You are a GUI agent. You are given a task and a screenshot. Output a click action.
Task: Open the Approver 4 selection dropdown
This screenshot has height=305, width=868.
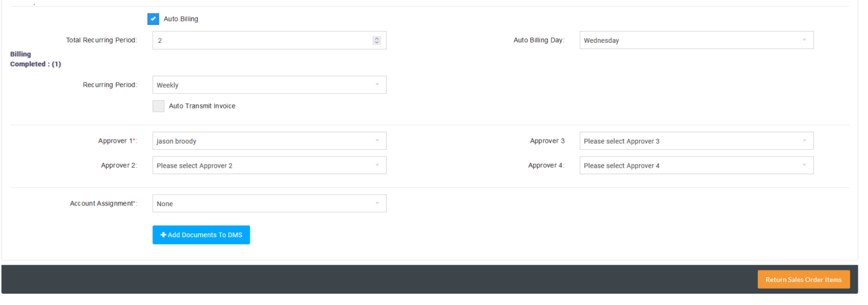coord(697,165)
